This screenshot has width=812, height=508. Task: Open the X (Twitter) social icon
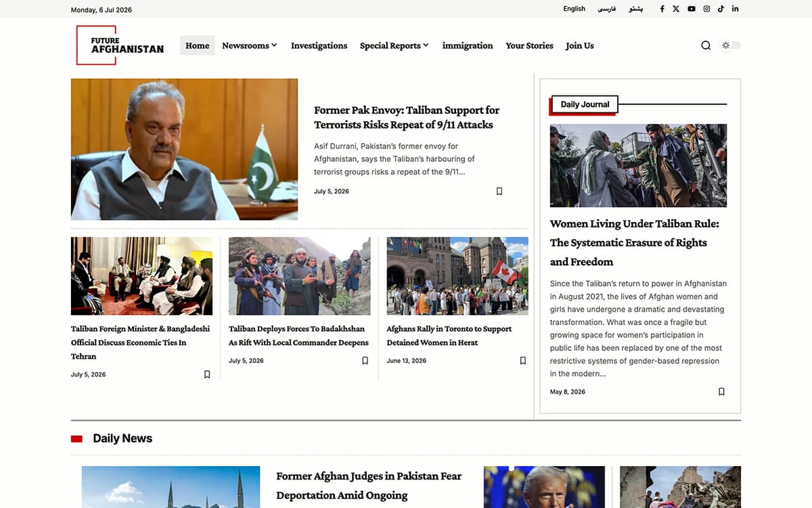point(676,9)
